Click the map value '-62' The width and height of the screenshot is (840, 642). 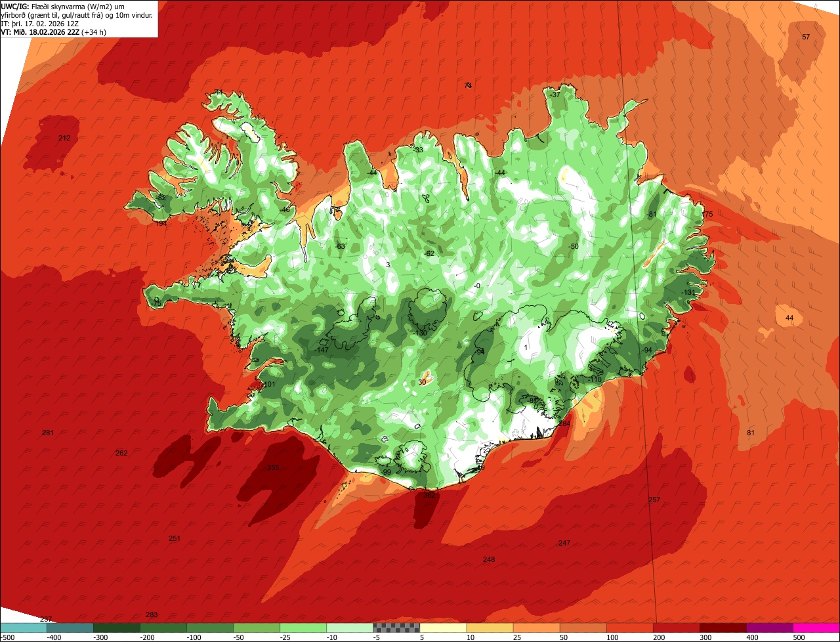click(x=429, y=254)
